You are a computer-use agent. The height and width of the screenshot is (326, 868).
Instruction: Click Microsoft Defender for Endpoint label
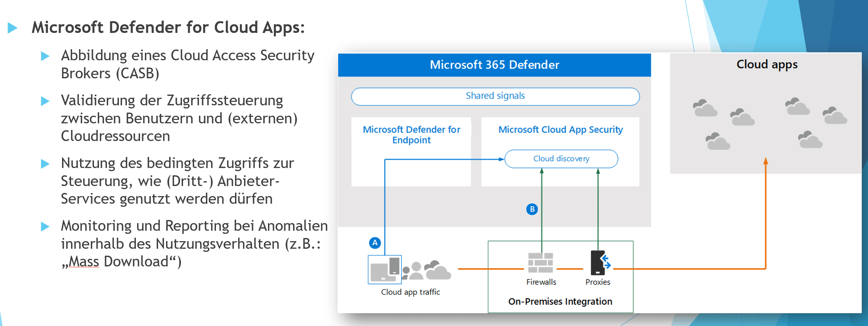click(x=411, y=135)
